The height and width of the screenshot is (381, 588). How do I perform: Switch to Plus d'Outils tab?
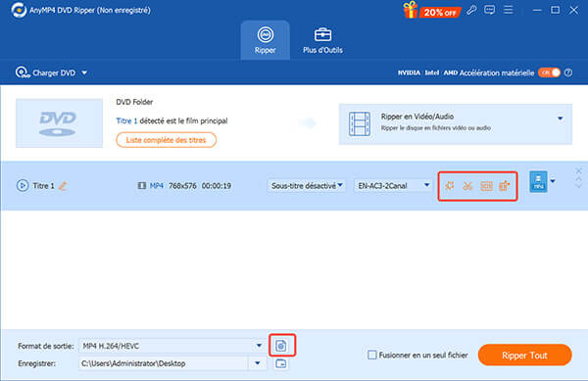click(x=322, y=40)
